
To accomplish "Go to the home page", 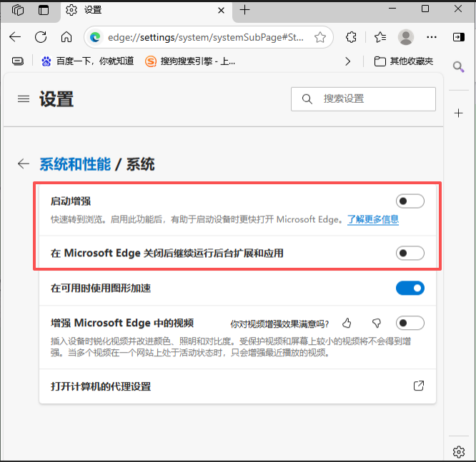I will coord(66,37).
